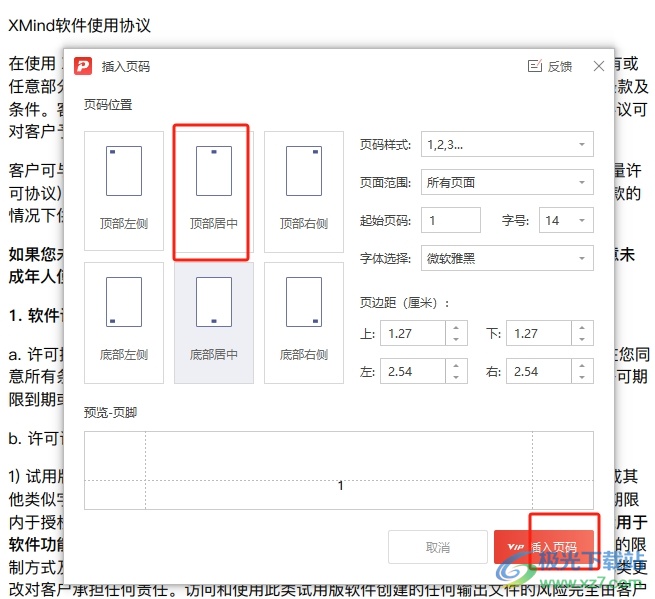Click the 页边距（厘米） label
Viewport: 655px width, 599px height.
[x=404, y=302]
